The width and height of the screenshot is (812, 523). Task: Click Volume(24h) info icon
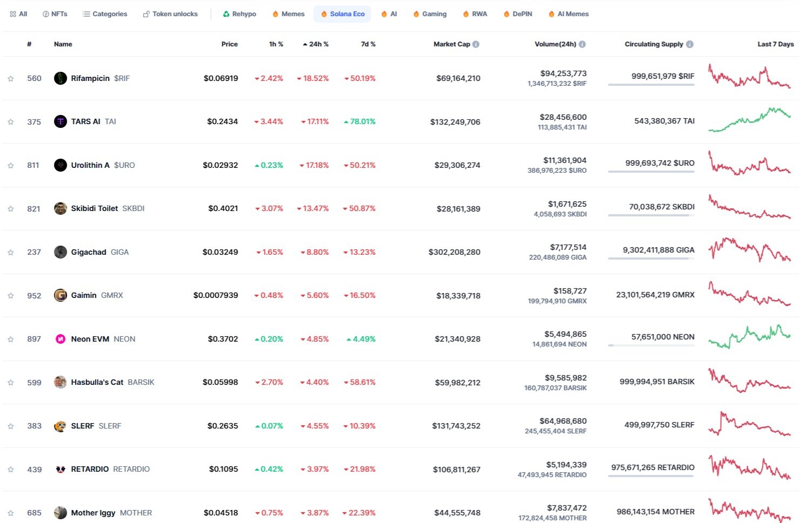click(582, 44)
